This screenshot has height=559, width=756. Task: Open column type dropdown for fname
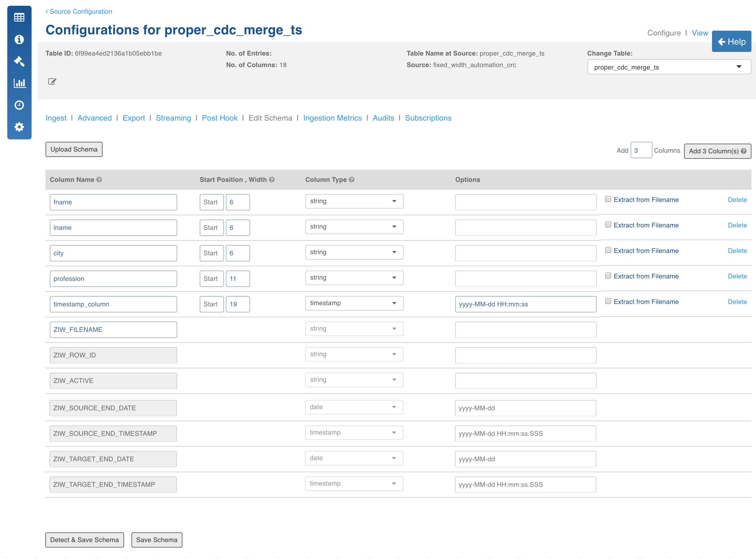point(354,201)
